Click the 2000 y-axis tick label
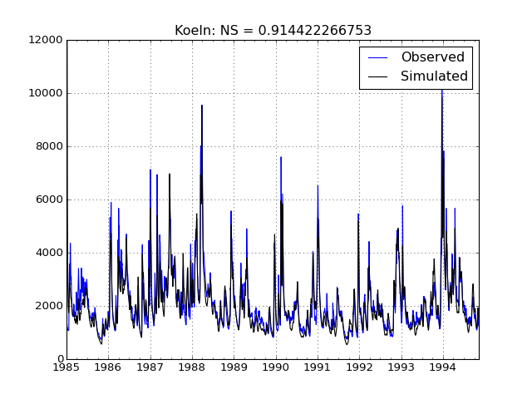The image size is (532, 399). pos(47,306)
